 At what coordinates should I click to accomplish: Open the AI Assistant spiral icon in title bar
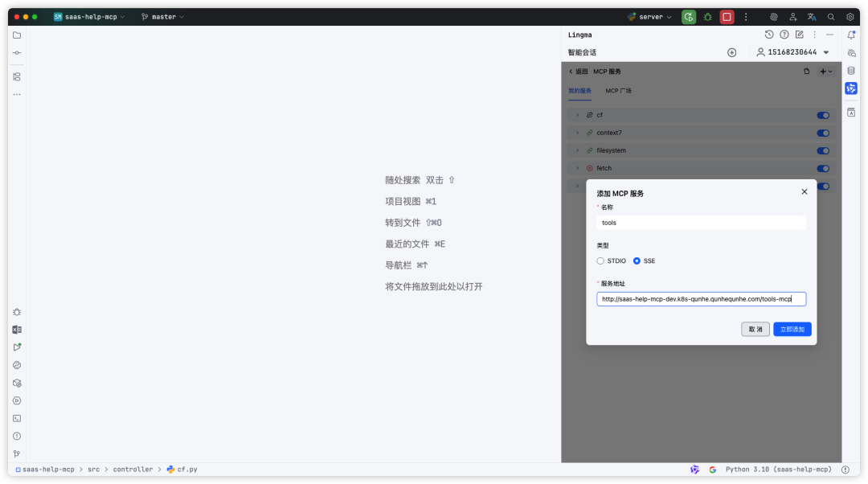pyautogui.click(x=773, y=17)
